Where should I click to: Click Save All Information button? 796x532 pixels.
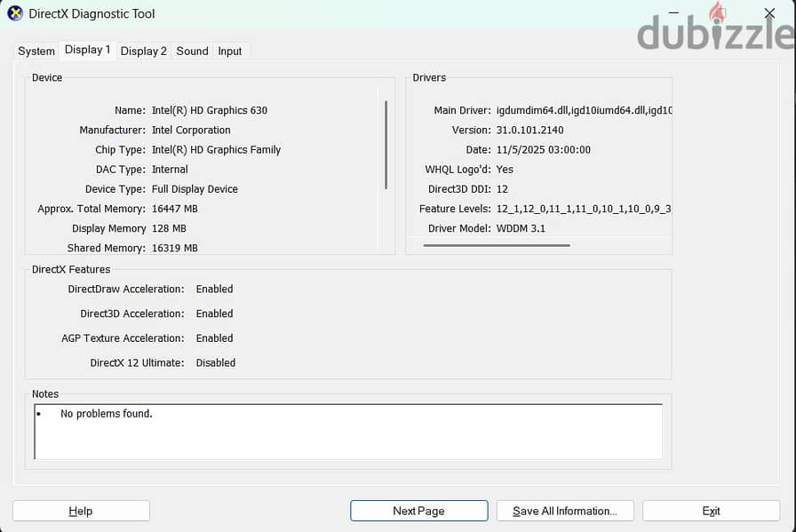(x=565, y=511)
